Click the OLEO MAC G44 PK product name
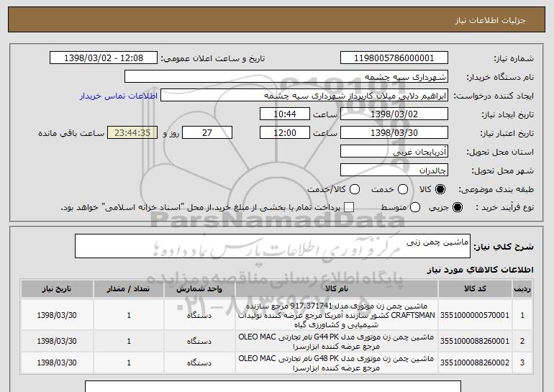Viewport: 554px width, 392px height. [337, 341]
